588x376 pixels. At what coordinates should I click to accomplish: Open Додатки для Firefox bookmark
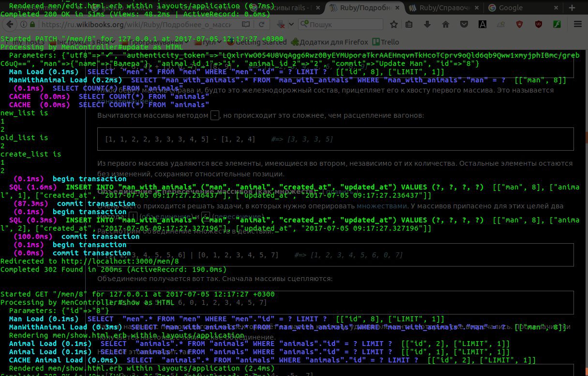point(329,42)
